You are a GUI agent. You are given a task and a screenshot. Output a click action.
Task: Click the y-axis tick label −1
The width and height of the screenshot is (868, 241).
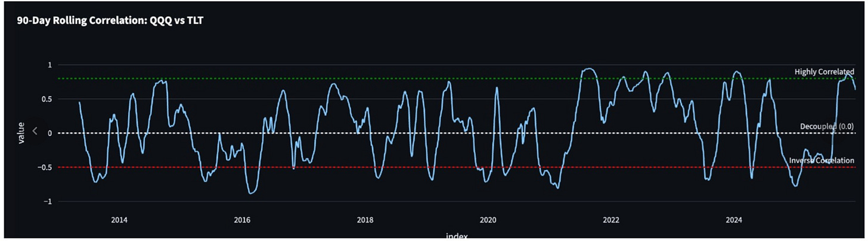48,202
